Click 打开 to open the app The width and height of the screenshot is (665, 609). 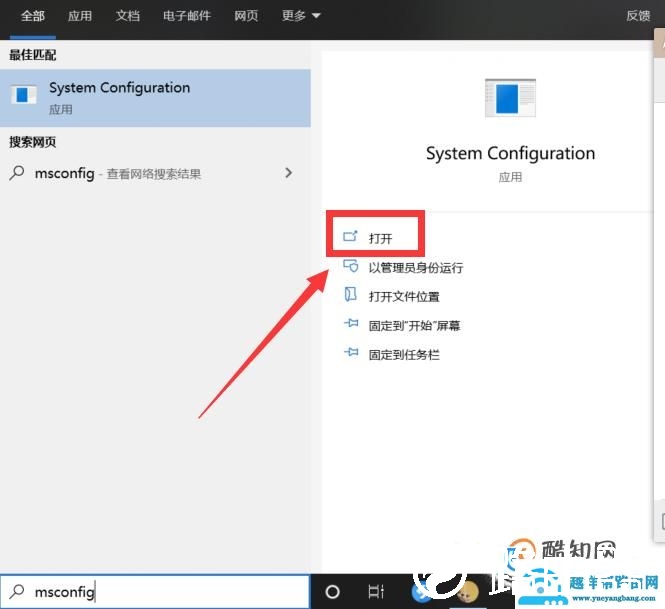pos(380,238)
